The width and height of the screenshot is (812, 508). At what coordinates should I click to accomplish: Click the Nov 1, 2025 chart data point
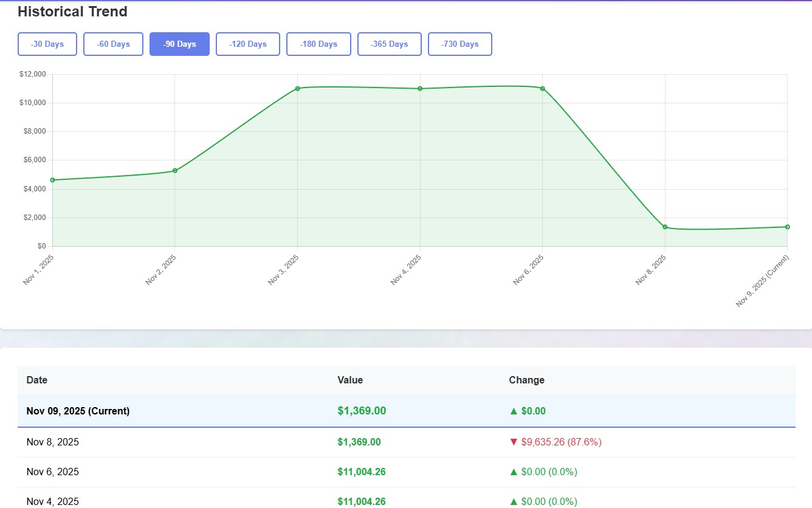[53, 180]
